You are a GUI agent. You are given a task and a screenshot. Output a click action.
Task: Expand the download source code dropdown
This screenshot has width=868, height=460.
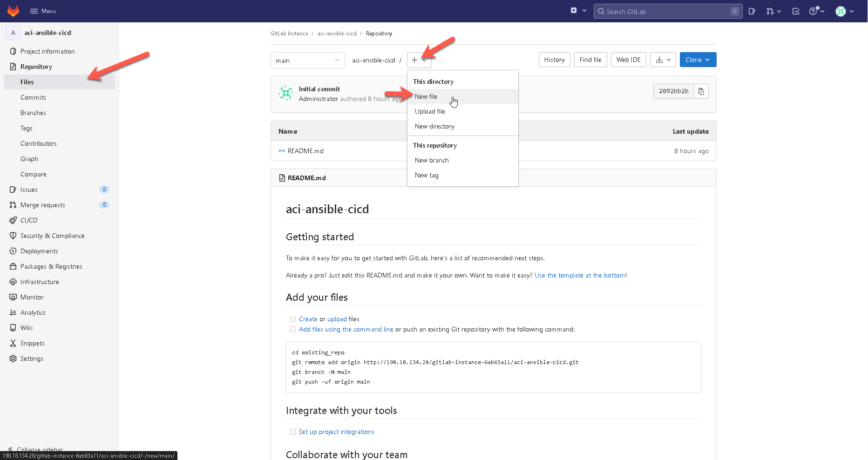coord(663,60)
